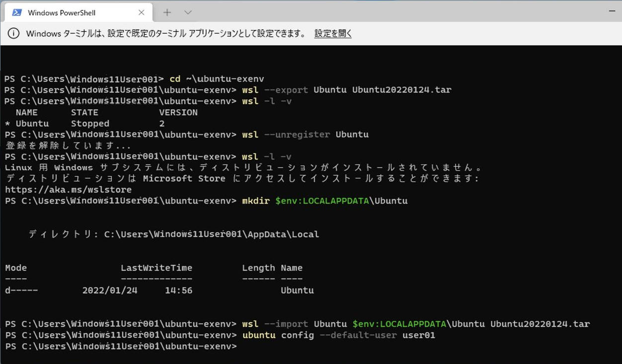Click the 'ubuntu config --default-user user01' command
Image resolution: width=622 pixels, height=364 pixels.
[x=339, y=335]
